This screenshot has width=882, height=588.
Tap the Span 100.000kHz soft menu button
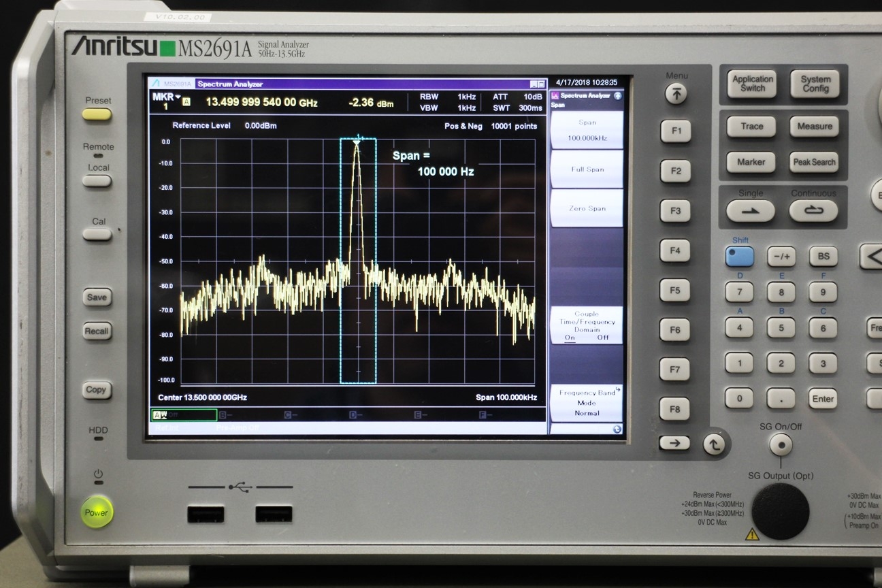pos(587,130)
